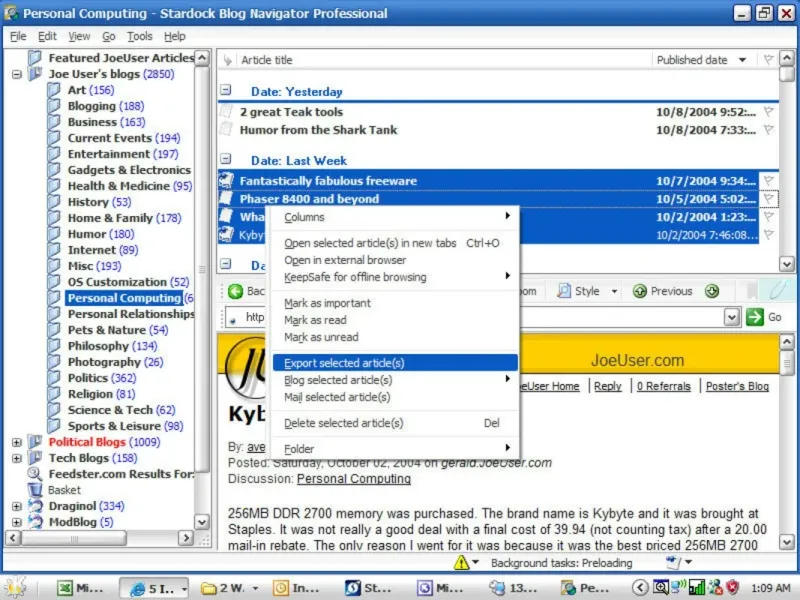Toggle flag on the 10/2/2004 1:23 article
800x600 pixels.
tap(768, 217)
